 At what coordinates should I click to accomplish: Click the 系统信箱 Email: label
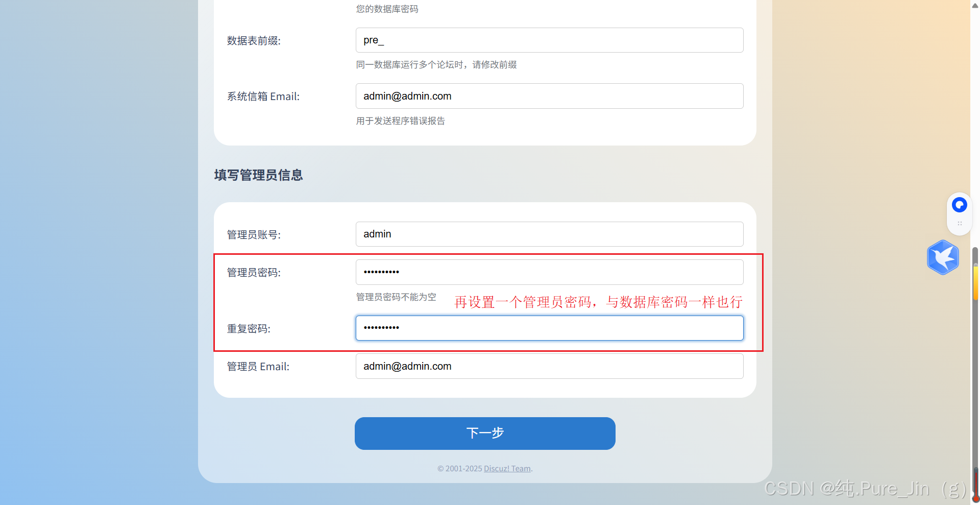click(263, 97)
